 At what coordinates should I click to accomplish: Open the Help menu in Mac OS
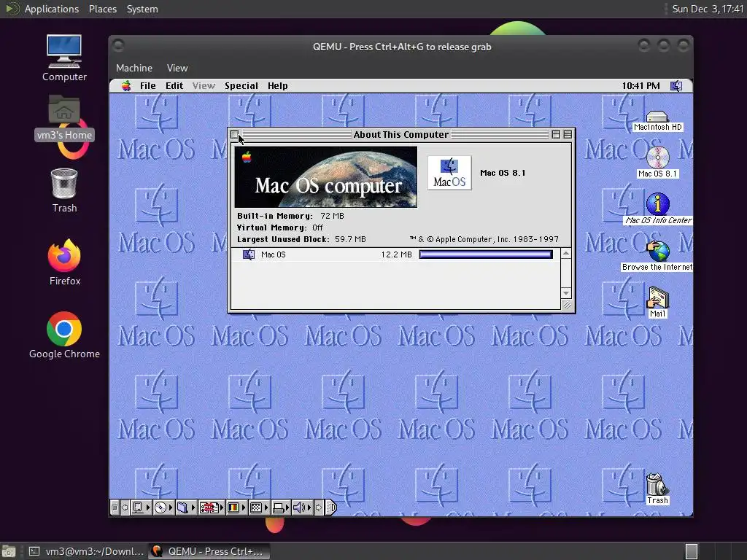(x=278, y=86)
